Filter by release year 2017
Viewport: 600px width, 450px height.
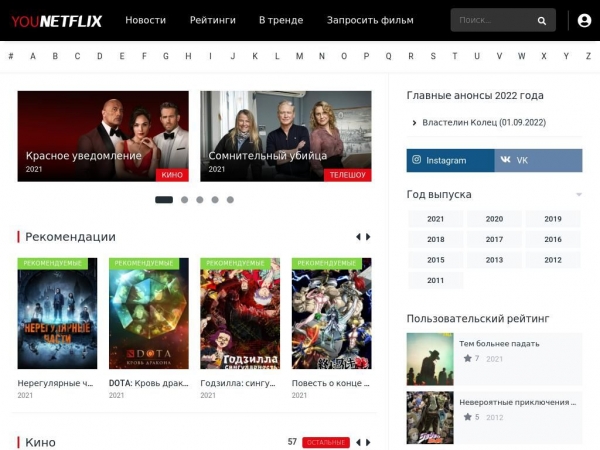[x=494, y=239]
